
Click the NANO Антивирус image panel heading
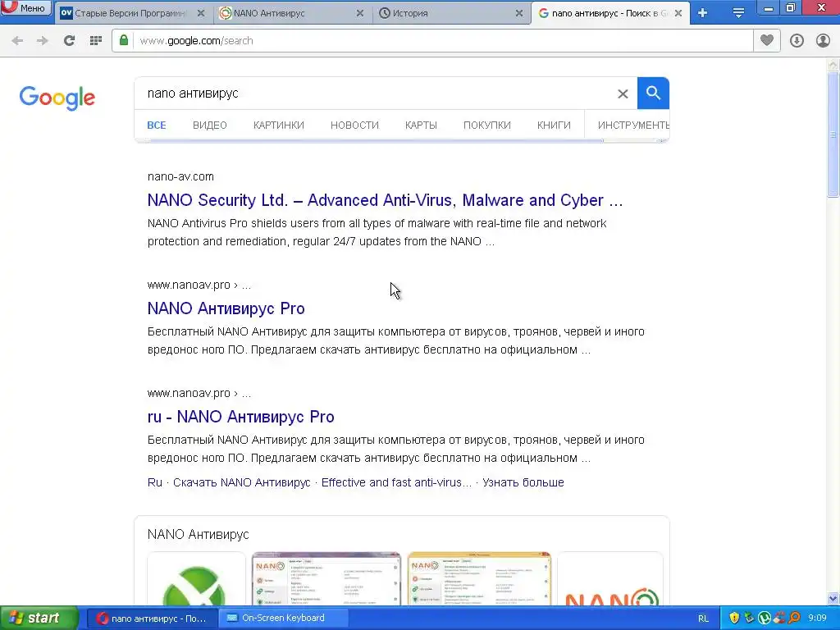click(199, 535)
